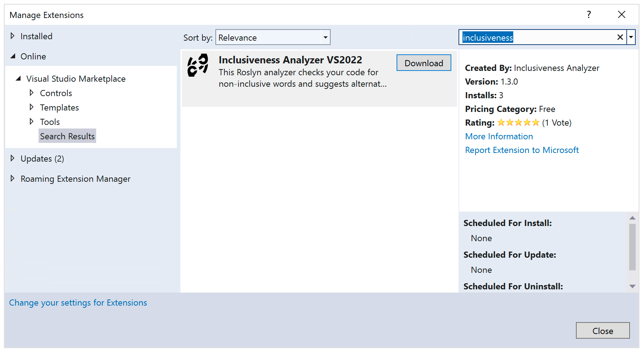The height and width of the screenshot is (352, 644).
Task: Open the Updates (2) list
Action: (42, 159)
